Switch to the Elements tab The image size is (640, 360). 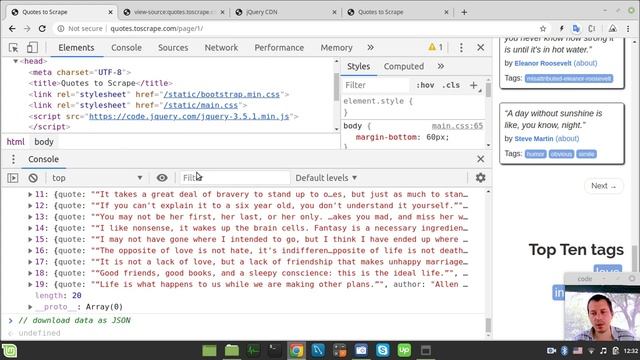tap(76, 48)
